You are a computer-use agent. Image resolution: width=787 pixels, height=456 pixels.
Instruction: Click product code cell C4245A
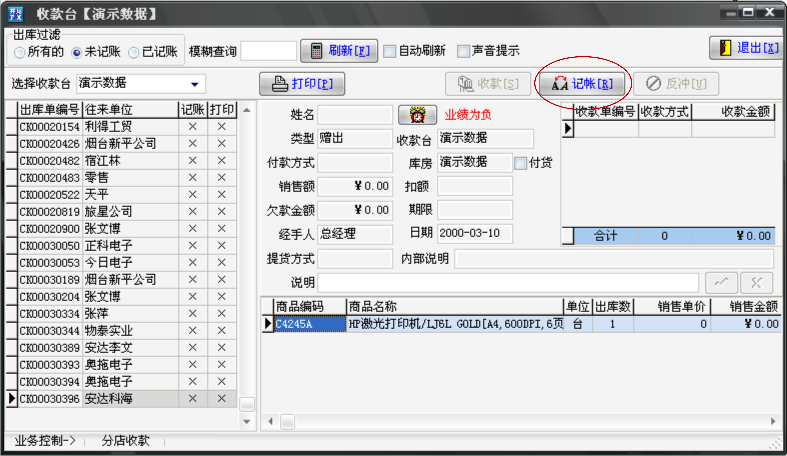click(310, 324)
